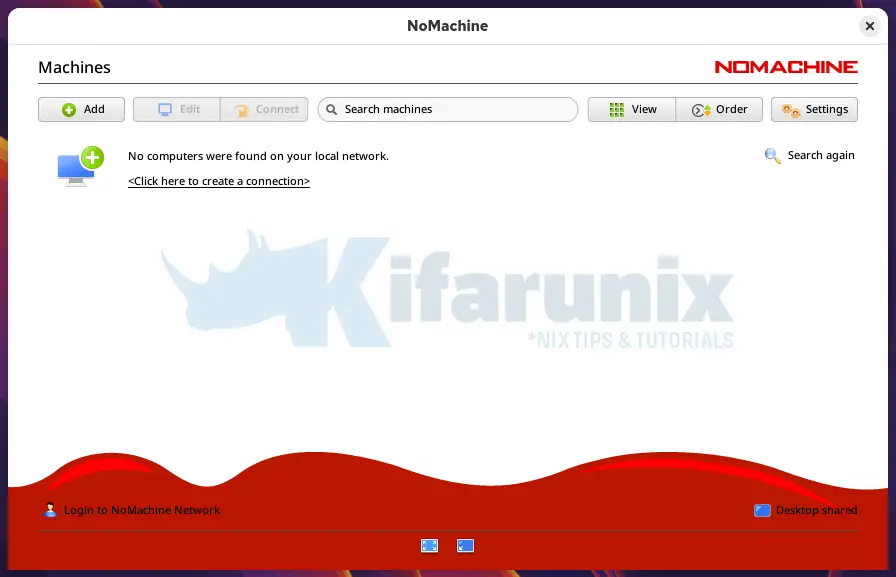The height and width of the screenshot is (577, 896).
Task: Follow the 'Click here to create a connection' link
Action: 219,182
